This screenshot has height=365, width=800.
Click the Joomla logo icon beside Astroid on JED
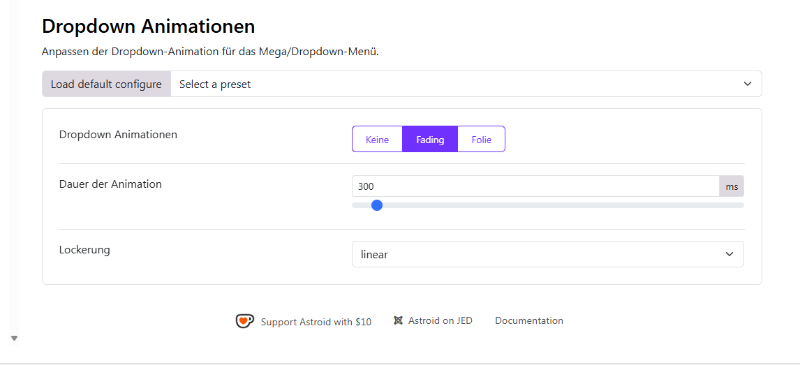point(398,321)
